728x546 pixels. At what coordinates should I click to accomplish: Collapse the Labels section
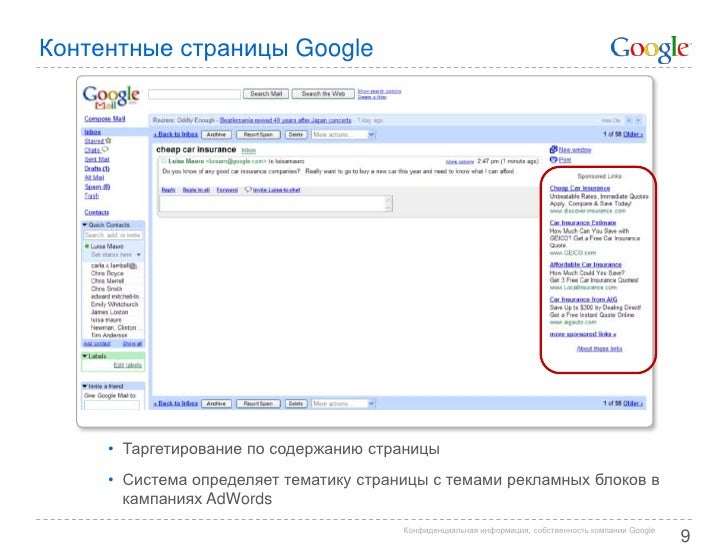point(85,356)
